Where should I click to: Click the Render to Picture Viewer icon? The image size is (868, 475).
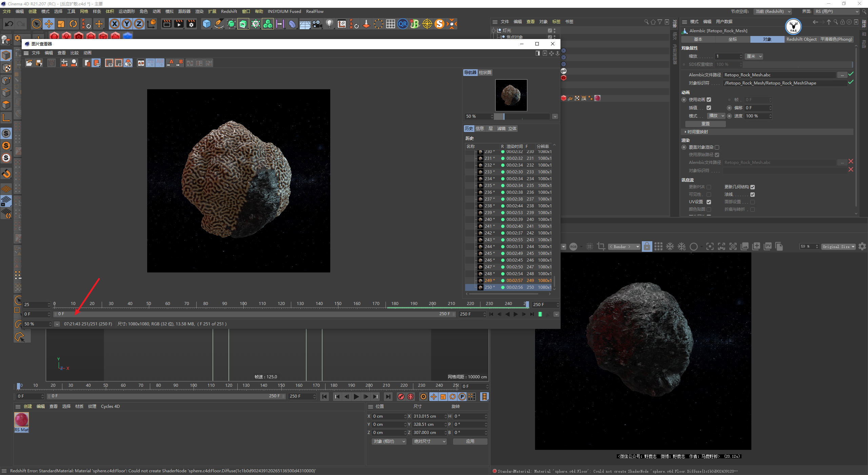179,24
